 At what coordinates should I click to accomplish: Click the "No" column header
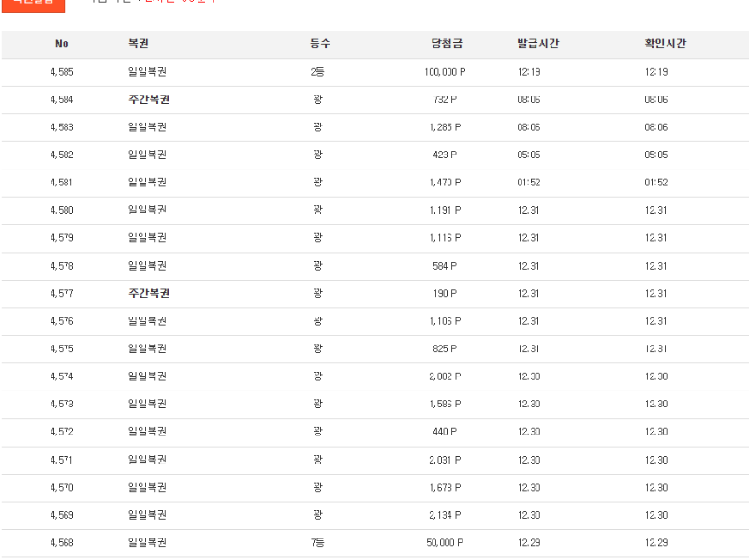pos(62,44)
